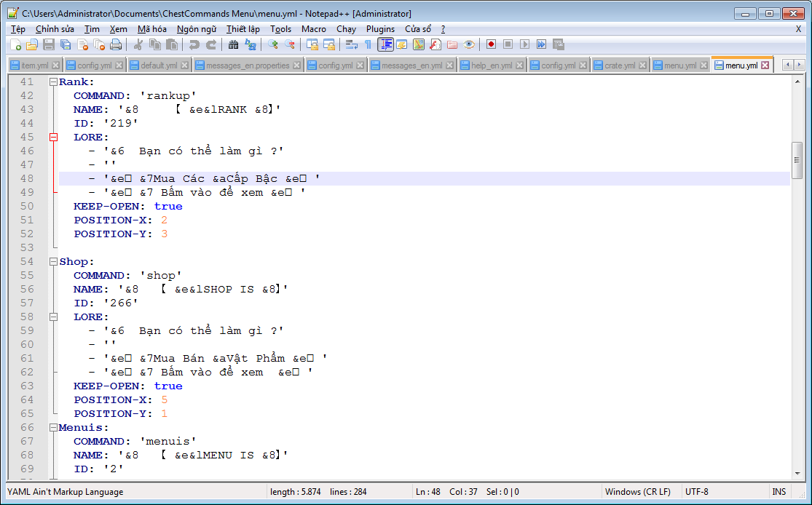The width and height of the screenshot is (812, 505).
Task: Toggle the Word wrap toolbar button
Action: click(351, 44)
